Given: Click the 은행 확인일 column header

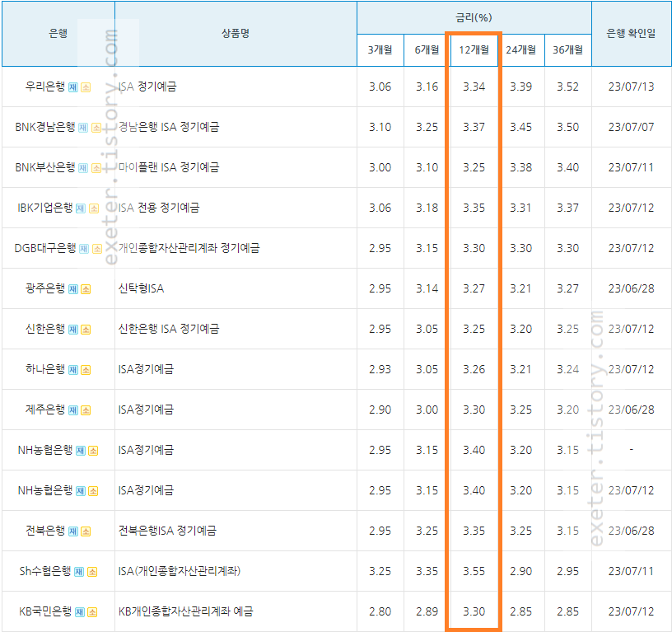Looking at the screenshot, I should [x=632, y=34].
